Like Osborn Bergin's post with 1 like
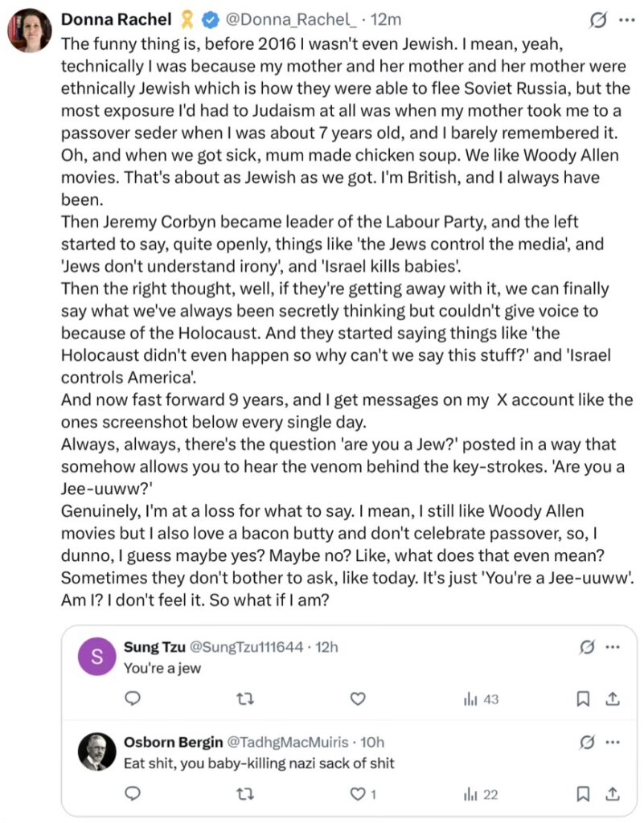 point(363,794)
